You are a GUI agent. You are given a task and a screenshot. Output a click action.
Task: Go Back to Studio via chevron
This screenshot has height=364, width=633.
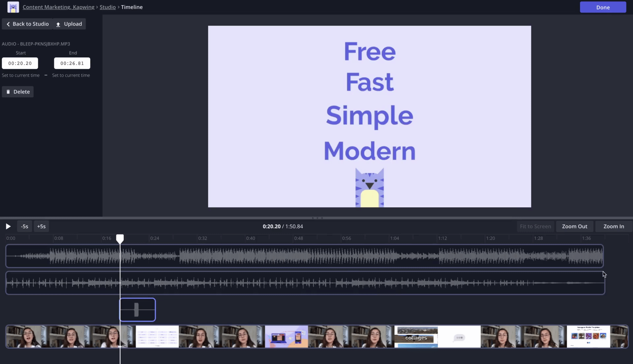[27, 24]
